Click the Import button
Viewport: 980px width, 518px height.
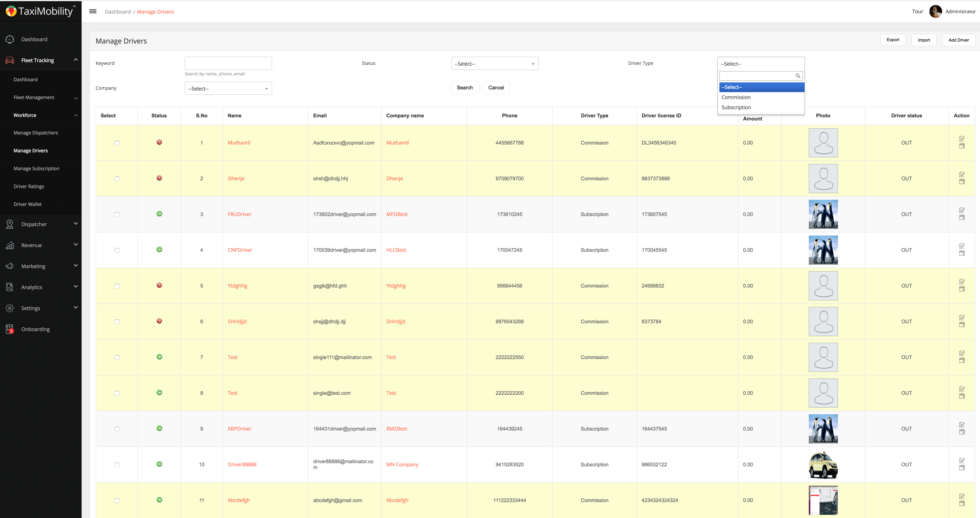click(924, 40)
